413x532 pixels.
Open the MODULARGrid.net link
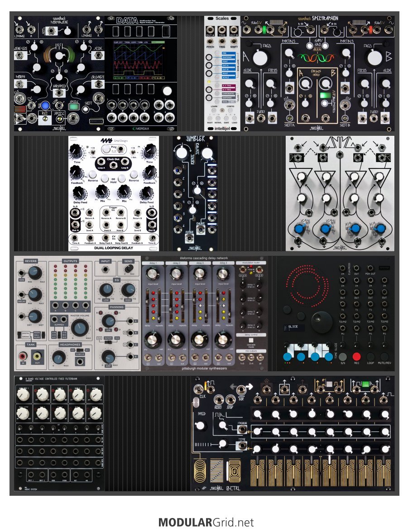coord(206,522)
